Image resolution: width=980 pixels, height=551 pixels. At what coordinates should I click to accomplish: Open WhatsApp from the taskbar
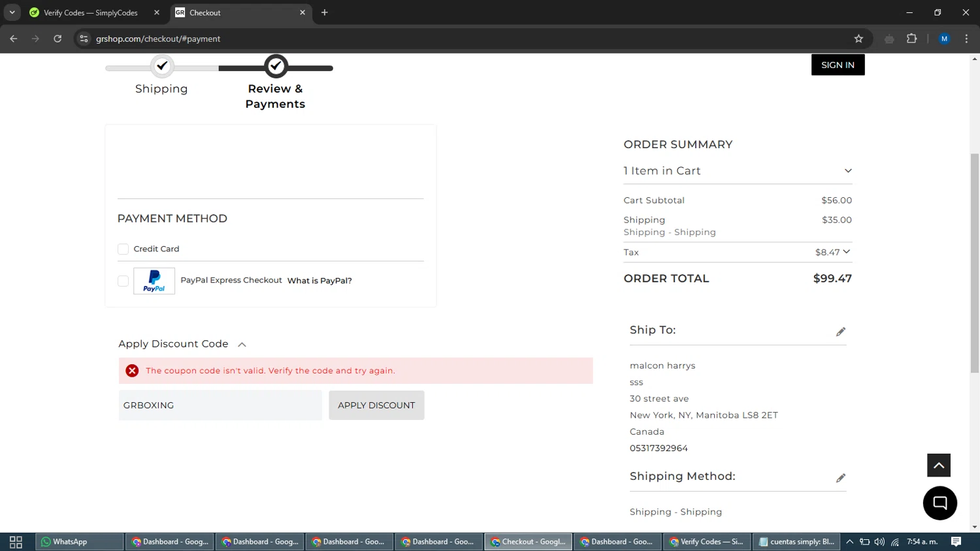pos(79,542)
